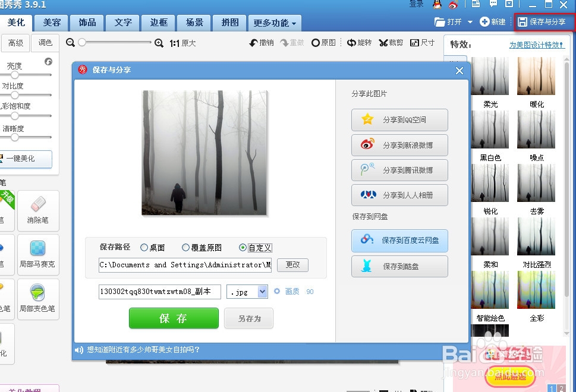This screenshot has width=576, height=392.
Task: Click the undo (撤销) toolbar item
Action: click(261, 43)
